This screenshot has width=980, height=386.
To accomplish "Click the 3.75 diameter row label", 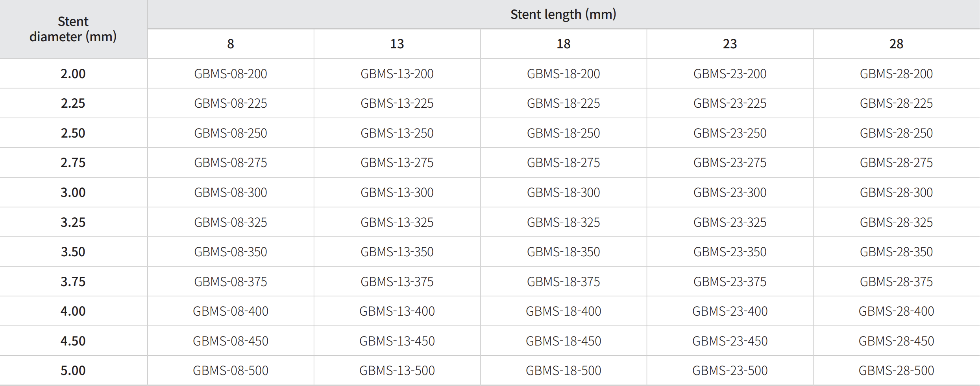I will tap(73, 281).
